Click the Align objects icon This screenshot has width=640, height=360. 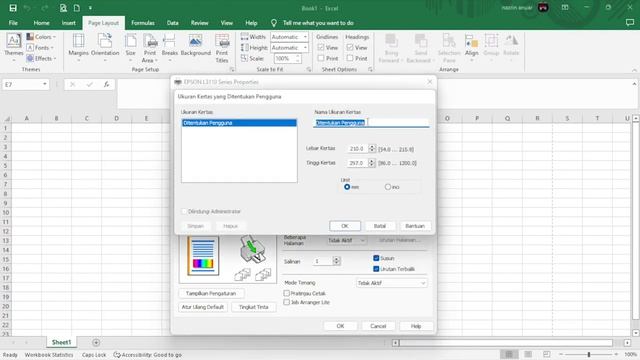[471, 41]
